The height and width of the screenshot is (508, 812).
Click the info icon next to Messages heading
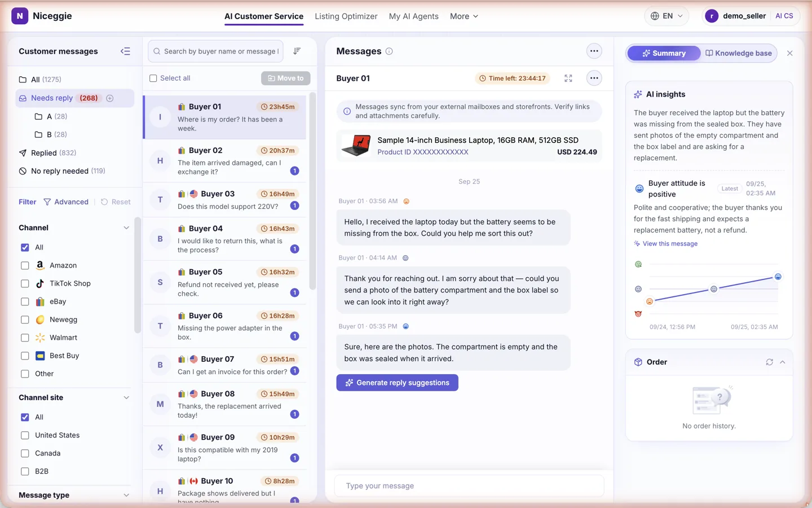click(389, 51)
